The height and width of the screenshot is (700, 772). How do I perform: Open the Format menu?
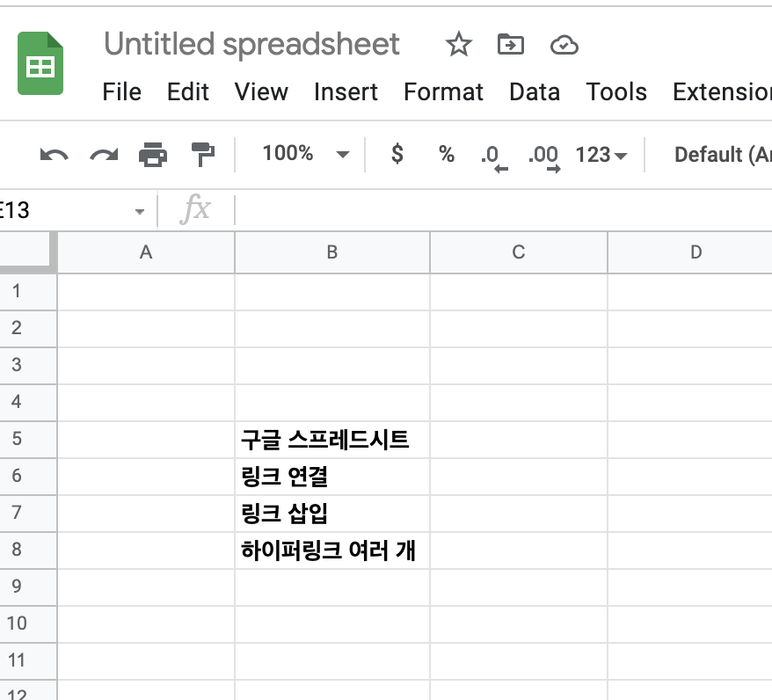pos(443,92)
